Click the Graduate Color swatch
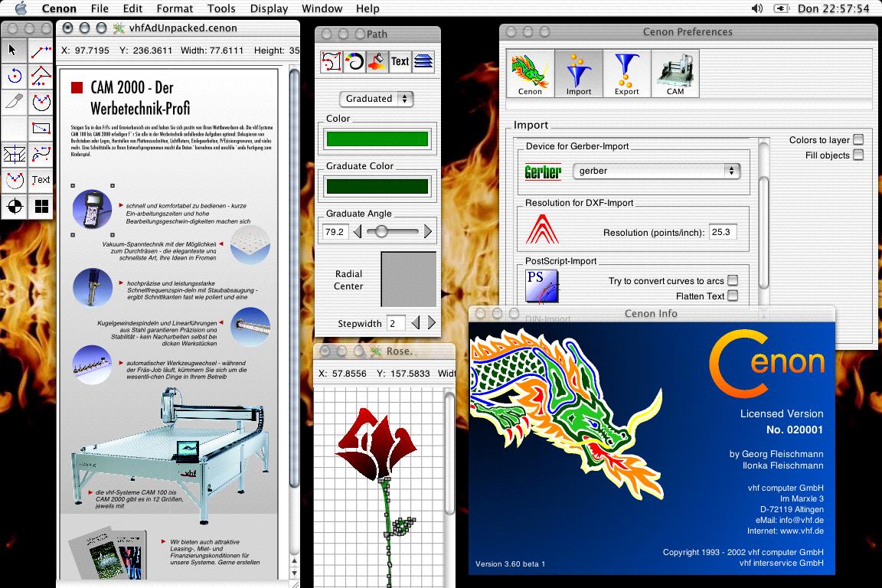The width and height of the screenshot is (882, 588). point(377,186)
